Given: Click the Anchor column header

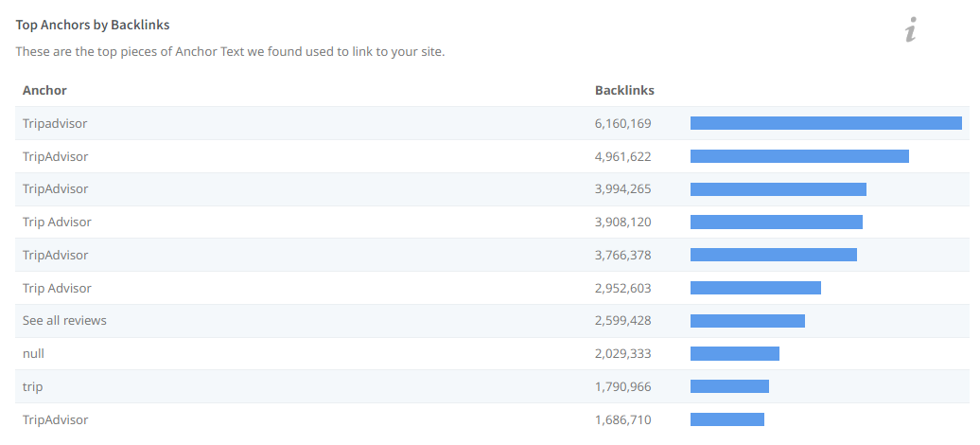Looking at the screenshot, I should tap(44, 90).
